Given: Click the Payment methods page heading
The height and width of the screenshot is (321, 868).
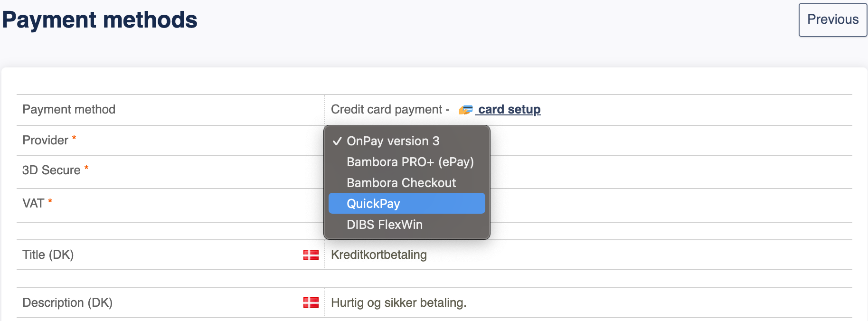Looking at the screenshot, I should coord(100,20).
